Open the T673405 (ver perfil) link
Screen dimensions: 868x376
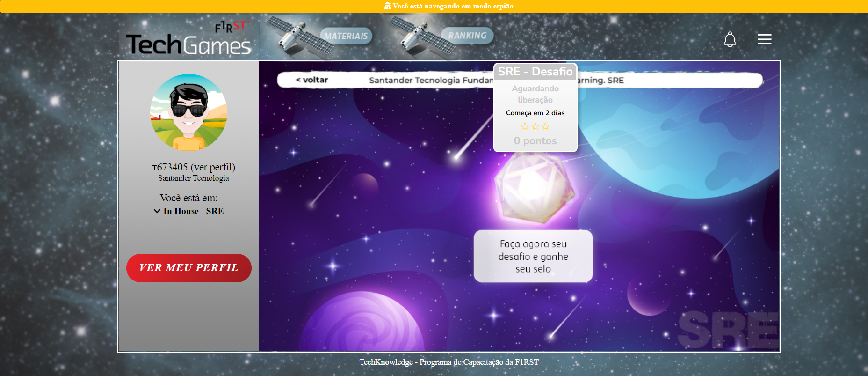click(x=193, y=167)
